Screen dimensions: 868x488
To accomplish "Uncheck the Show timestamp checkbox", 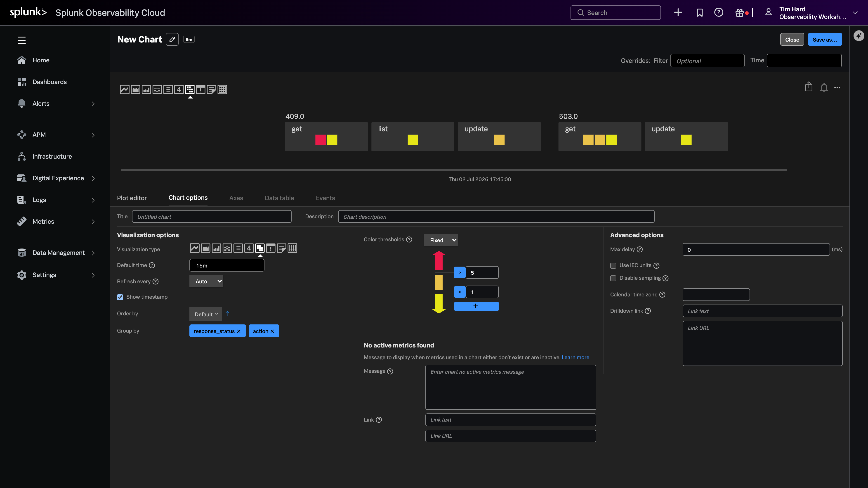I will coord(120,297).
